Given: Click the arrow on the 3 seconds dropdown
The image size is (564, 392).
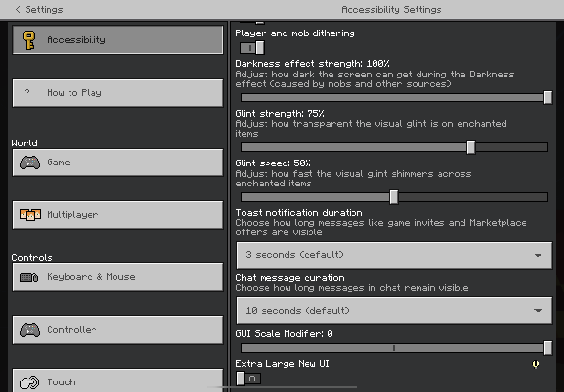Looking at the screenshot, I should pos(538,256).
